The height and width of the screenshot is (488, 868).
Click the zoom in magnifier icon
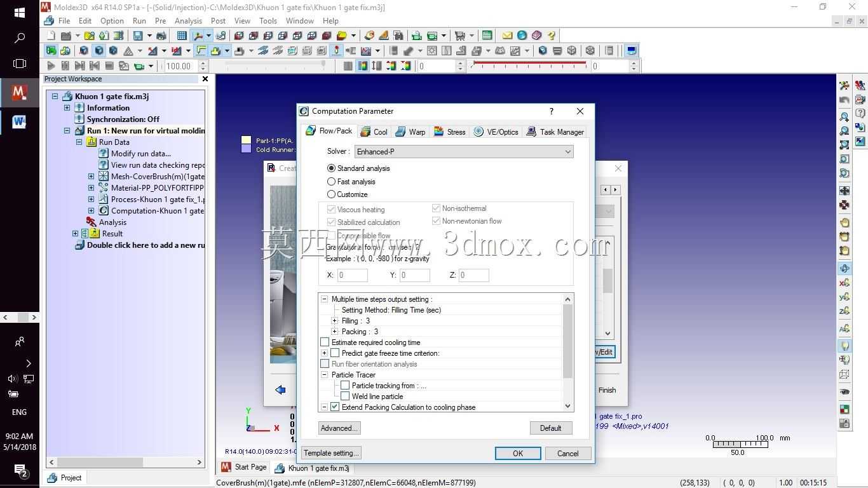844,117
